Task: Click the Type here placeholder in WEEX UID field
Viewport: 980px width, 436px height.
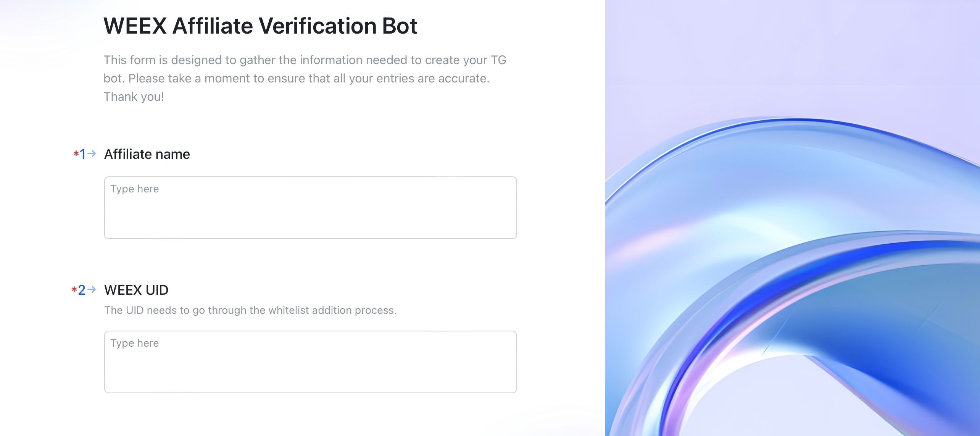Action: tap(134, 343)
